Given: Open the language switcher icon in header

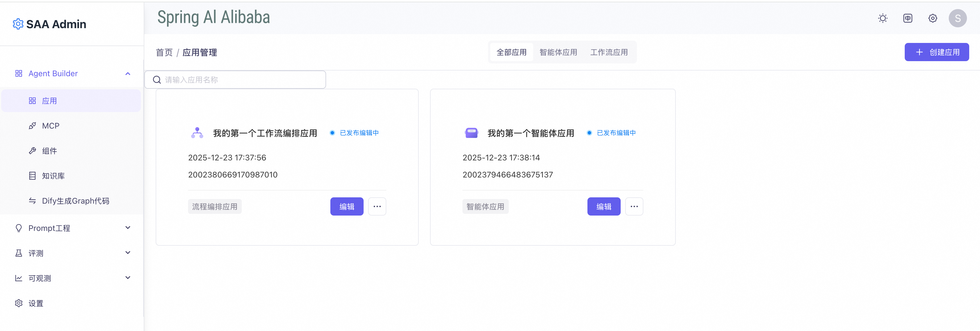Looking at the screenshot, I should coord(908,18).
